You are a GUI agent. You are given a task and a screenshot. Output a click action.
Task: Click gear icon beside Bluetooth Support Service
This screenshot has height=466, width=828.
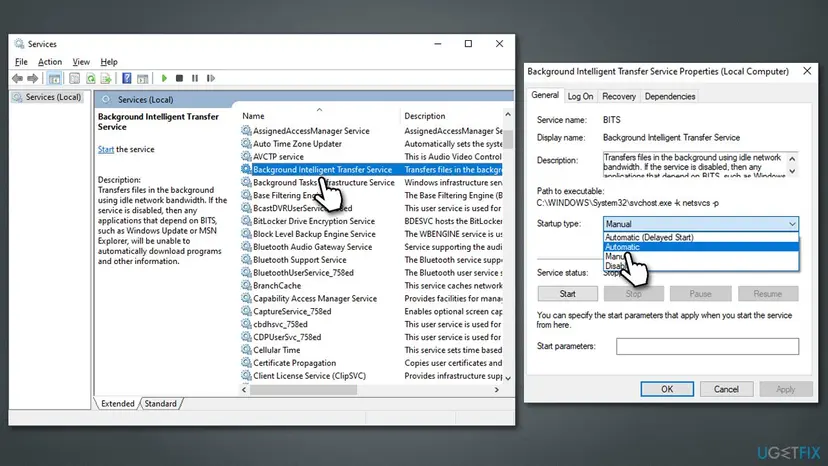[246, 259]
